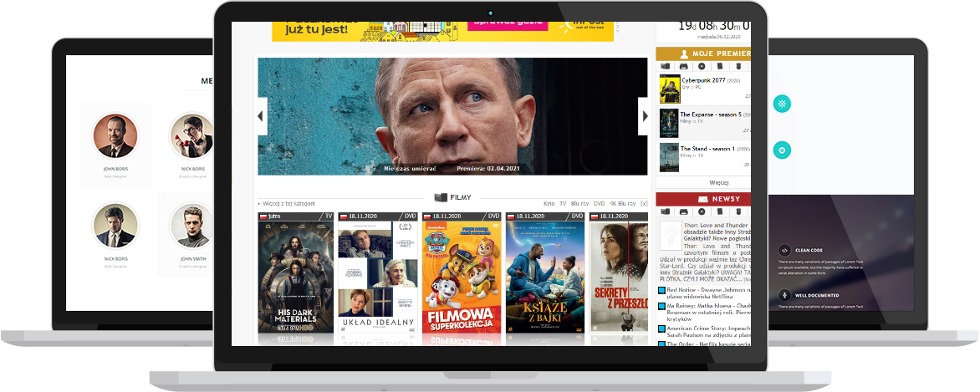This screenshot has height=392, width=980.
Task: Click John Smith avatar on left laptop
Action: click(x=191, y=225)
